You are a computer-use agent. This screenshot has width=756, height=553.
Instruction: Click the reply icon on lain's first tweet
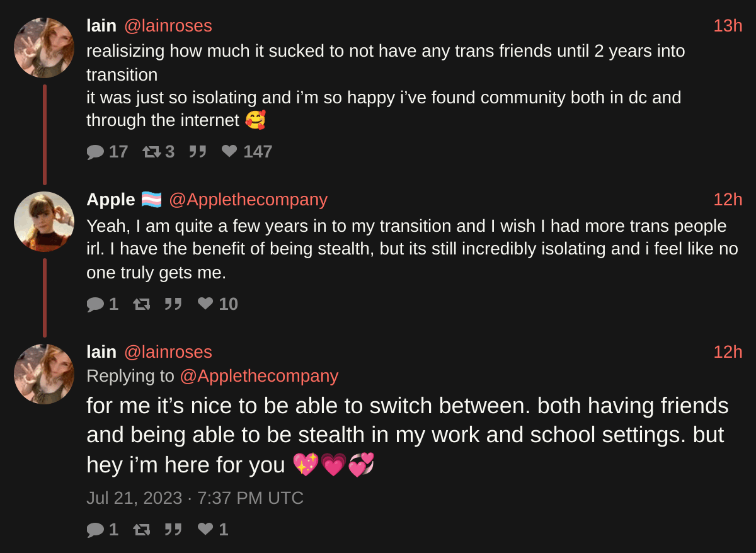coord(95,152)
